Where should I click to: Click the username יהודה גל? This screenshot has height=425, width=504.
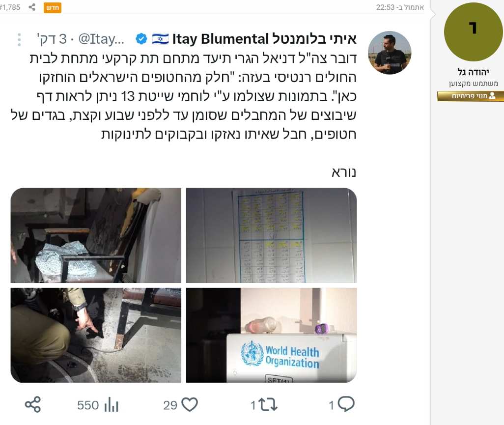click(x=473, y=72)
